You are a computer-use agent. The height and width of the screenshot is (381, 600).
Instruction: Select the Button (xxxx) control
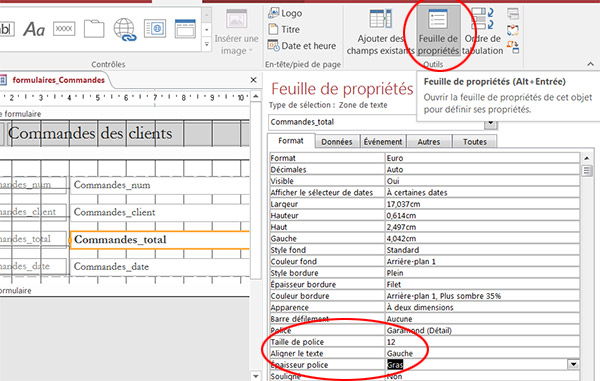pos(64,29)
